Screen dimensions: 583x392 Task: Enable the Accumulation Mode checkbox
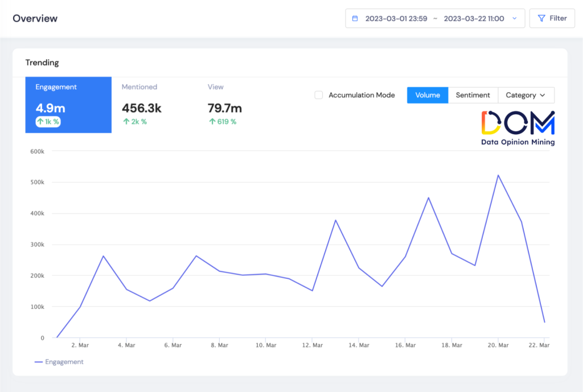pyautogui.click(x=319, y=95)
